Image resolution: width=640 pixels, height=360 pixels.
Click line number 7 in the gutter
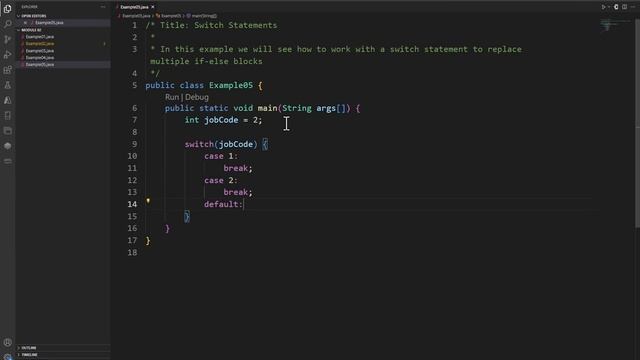pyautogui.click(x=135, y=120)
